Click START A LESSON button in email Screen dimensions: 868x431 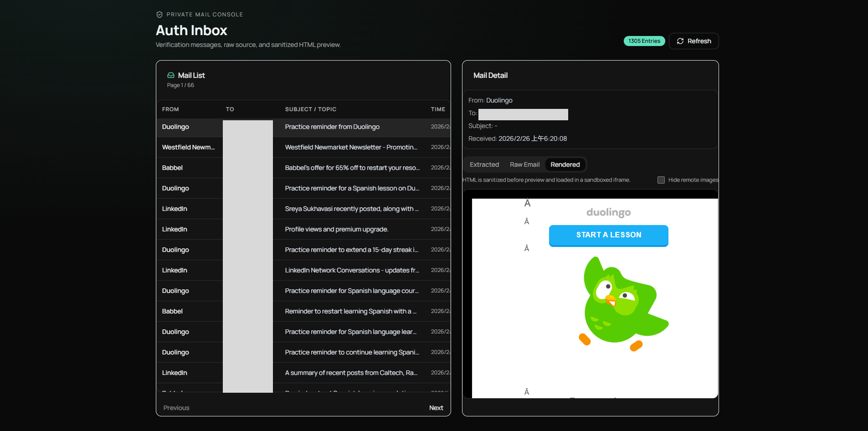609,235
